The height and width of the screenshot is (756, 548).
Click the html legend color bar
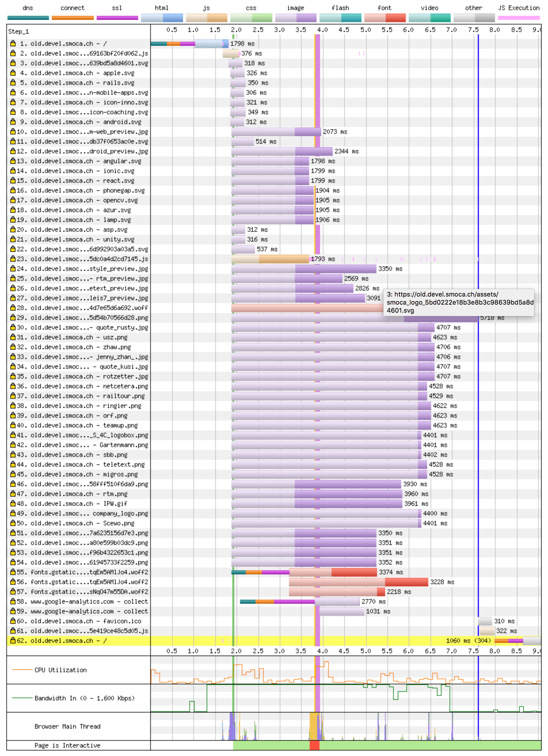tap(162, 18)
